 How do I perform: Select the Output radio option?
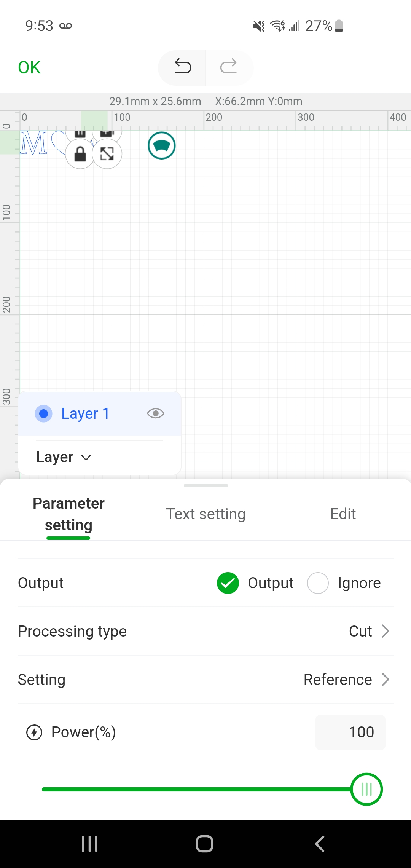pyautogui.click(x=228, y=583)
